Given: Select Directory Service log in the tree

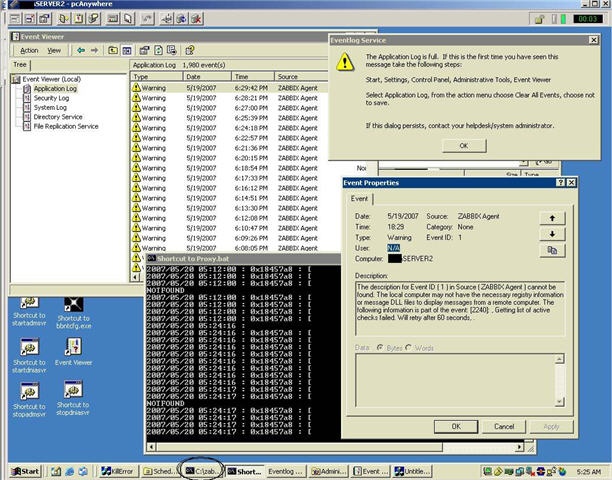Looking at the screenshot, I should [56, 117].
